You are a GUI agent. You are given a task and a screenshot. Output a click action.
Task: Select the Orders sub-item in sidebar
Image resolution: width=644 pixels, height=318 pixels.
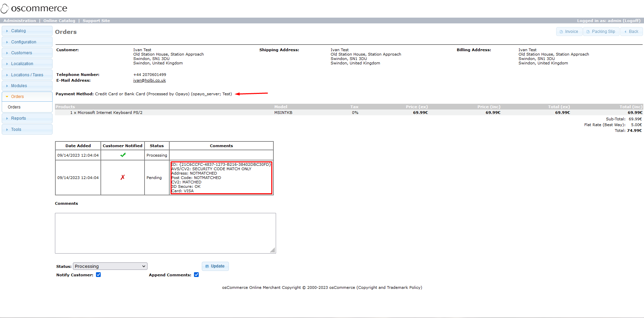[x=14, y=107]
